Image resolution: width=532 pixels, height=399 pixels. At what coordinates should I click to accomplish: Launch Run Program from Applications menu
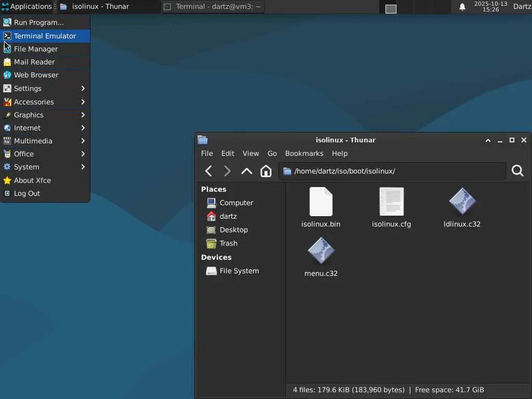pos(45,22)
